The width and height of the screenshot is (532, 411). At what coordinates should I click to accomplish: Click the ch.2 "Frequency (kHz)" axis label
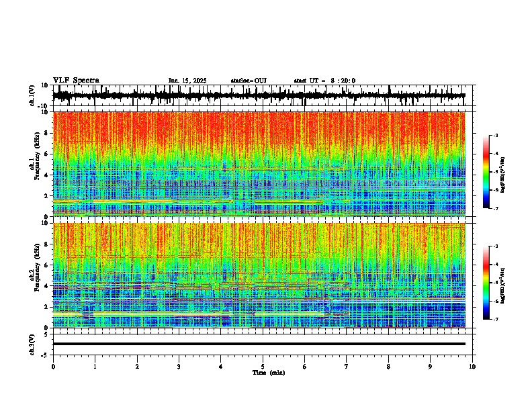pyautogui.click(x=37, y=267)
